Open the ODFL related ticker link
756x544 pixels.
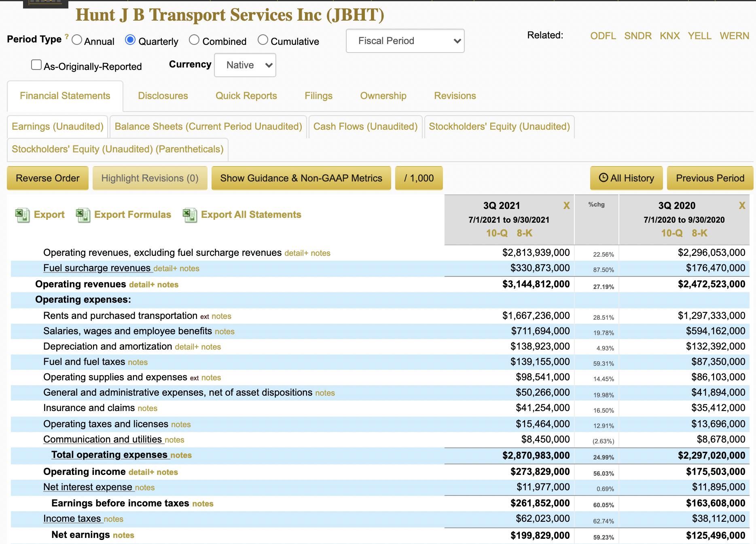click(603, 36)
